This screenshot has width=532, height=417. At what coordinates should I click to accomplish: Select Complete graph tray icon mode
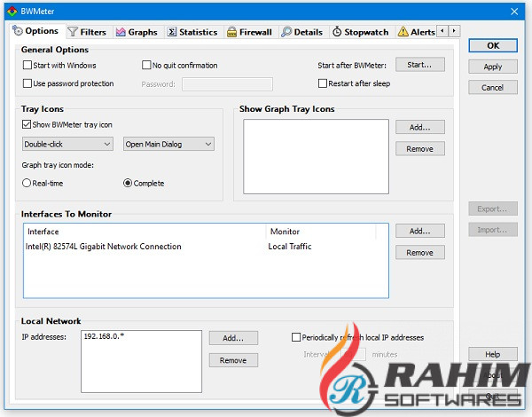pos(128,183)
